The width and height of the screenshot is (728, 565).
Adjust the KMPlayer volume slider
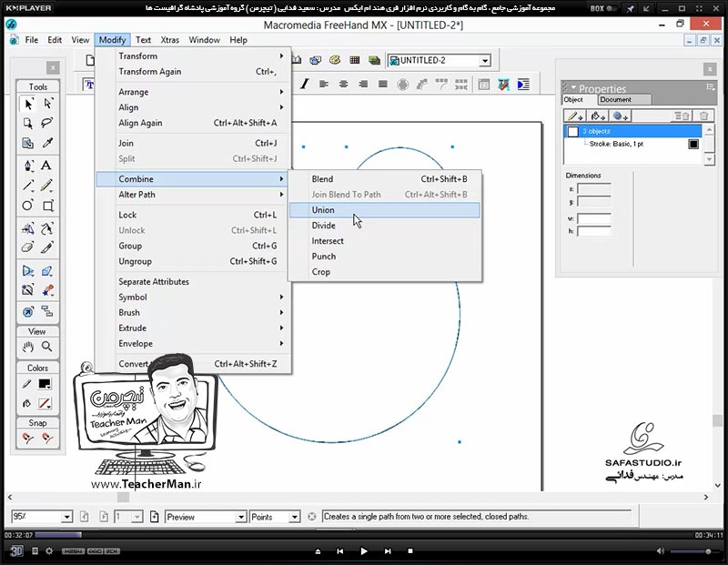tap(694, 551)
